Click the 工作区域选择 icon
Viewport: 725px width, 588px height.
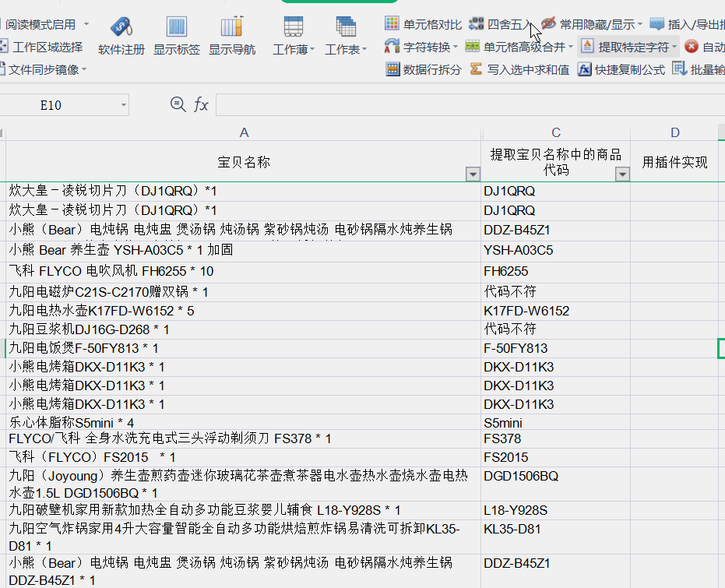point(4,46)
